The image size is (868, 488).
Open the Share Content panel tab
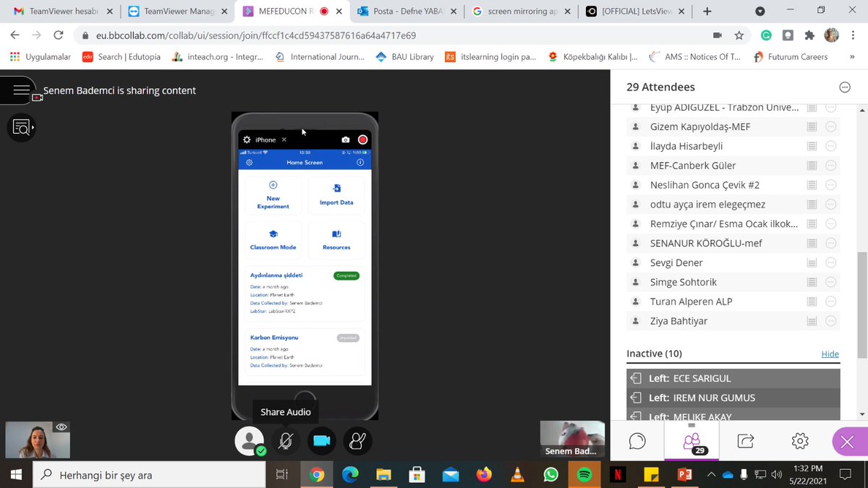(746, 441)
